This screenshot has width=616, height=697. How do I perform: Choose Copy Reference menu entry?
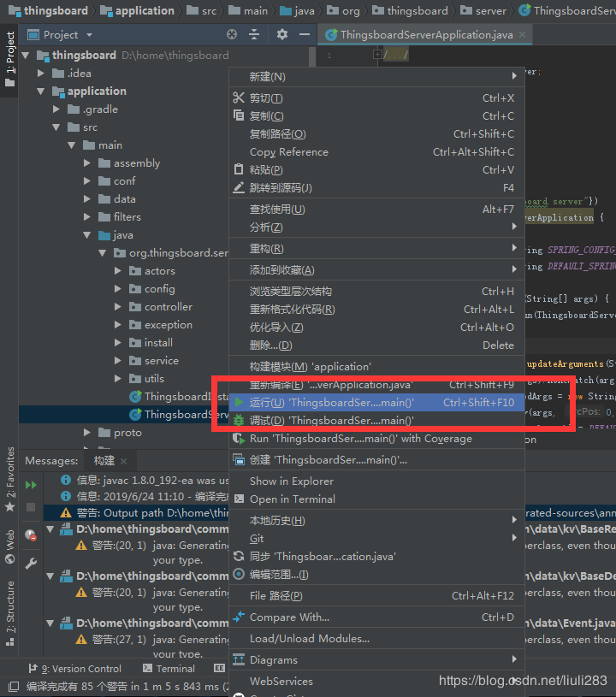(x=376, y=152)
